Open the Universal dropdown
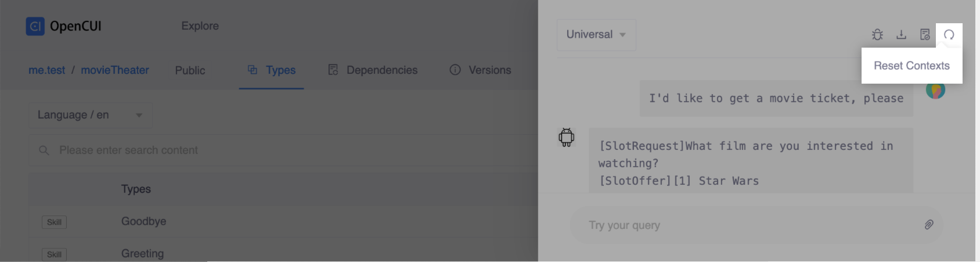The image size is (980, 262). 596,35
